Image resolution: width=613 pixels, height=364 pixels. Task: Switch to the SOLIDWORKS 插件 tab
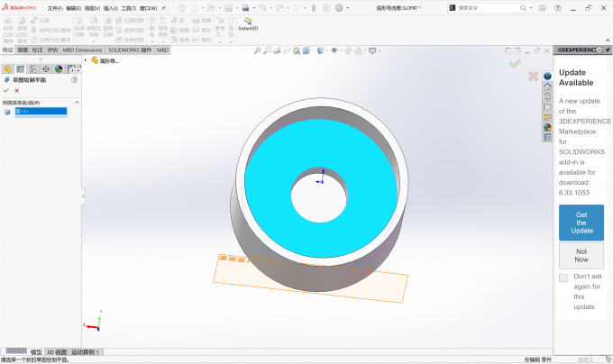click(130, 50)
